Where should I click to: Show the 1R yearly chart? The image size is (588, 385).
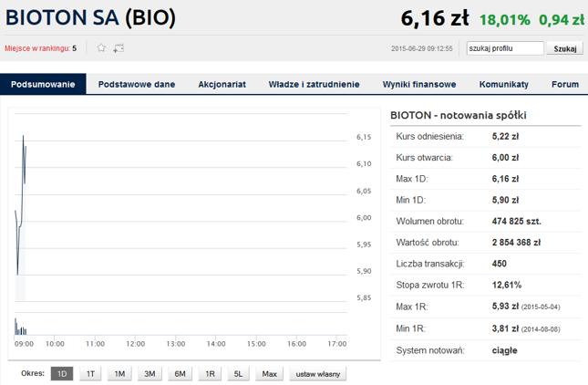(209, 373)
